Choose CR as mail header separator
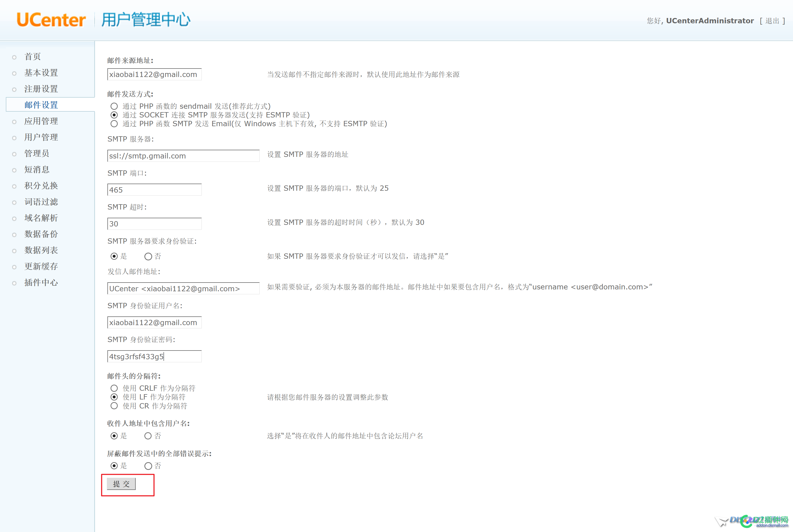793x532 pixels. (x=114, y=406)
